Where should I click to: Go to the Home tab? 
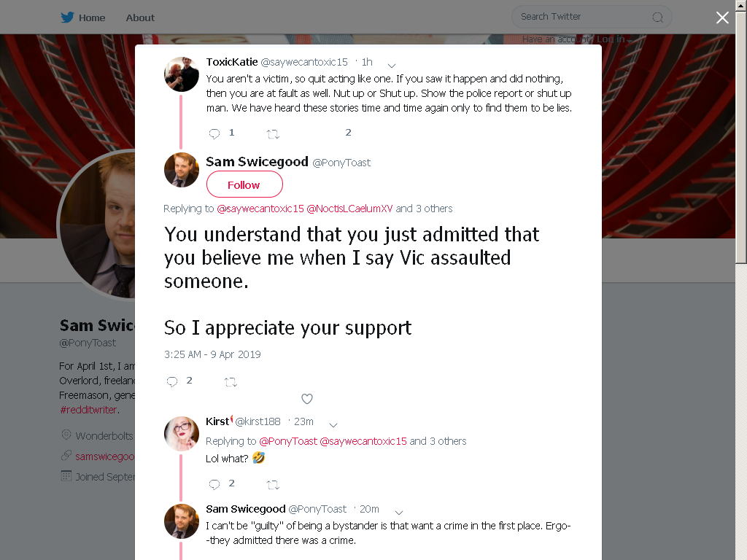click(92, 17)
